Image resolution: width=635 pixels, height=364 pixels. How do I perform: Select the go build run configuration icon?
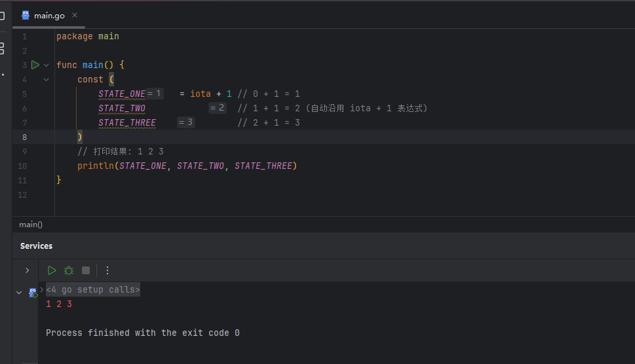tap(33, 293)
